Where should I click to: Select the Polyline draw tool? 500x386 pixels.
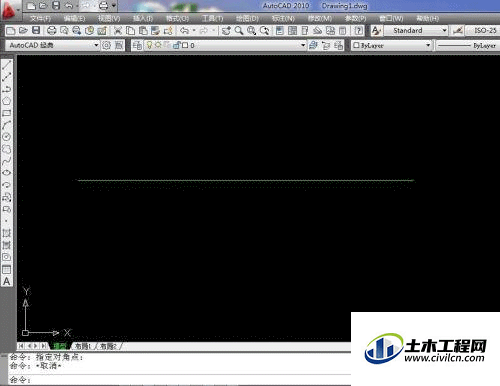pyautogui.click(x=7, y=89)
